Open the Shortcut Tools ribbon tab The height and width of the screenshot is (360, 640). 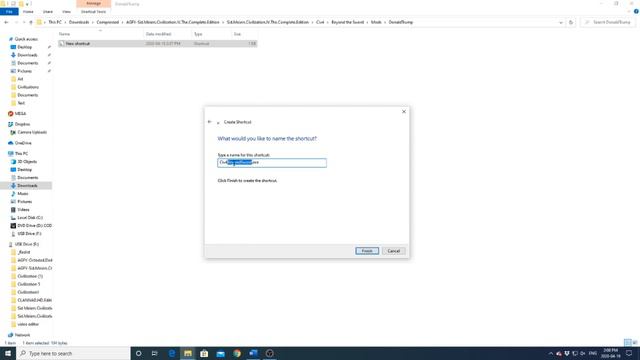click(x=93, y=12)
